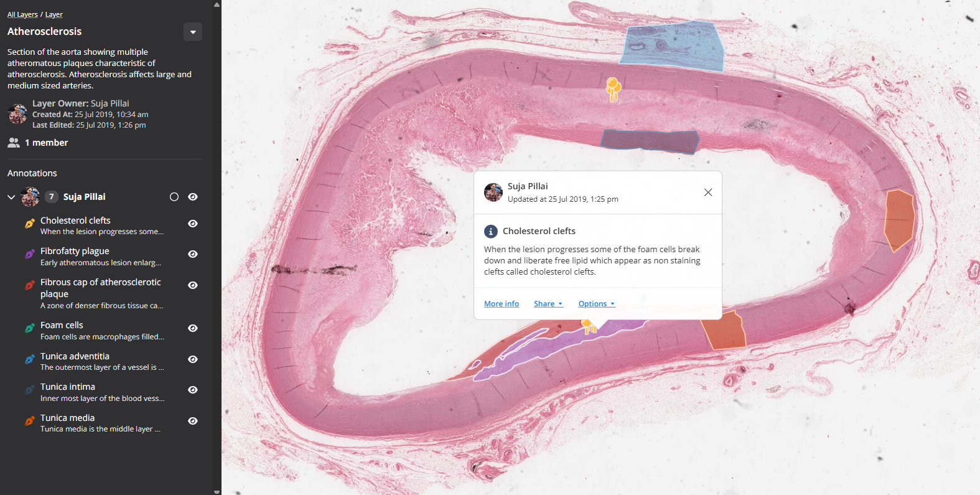This screenshot has height=495, width=980.
Task: Hide the Cholesterol clefts annotation with eye icon
Action: point(193,224)
